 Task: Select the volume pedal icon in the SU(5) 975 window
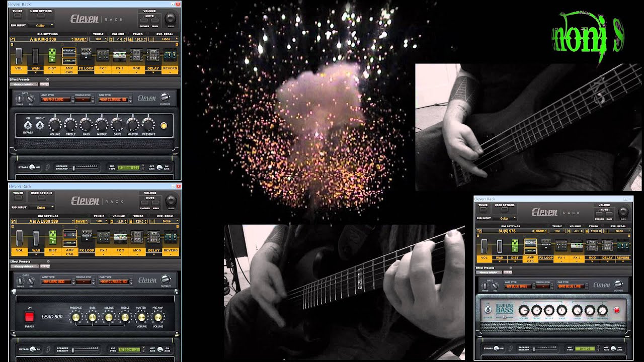click(x=484, y=246)
